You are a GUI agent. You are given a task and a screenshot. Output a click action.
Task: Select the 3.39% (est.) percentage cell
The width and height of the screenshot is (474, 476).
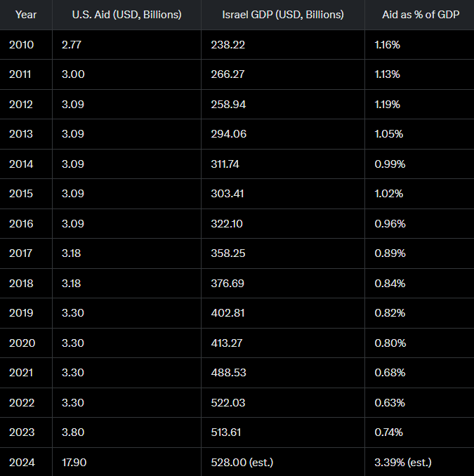pyautogui.click(x=403, y=463)
